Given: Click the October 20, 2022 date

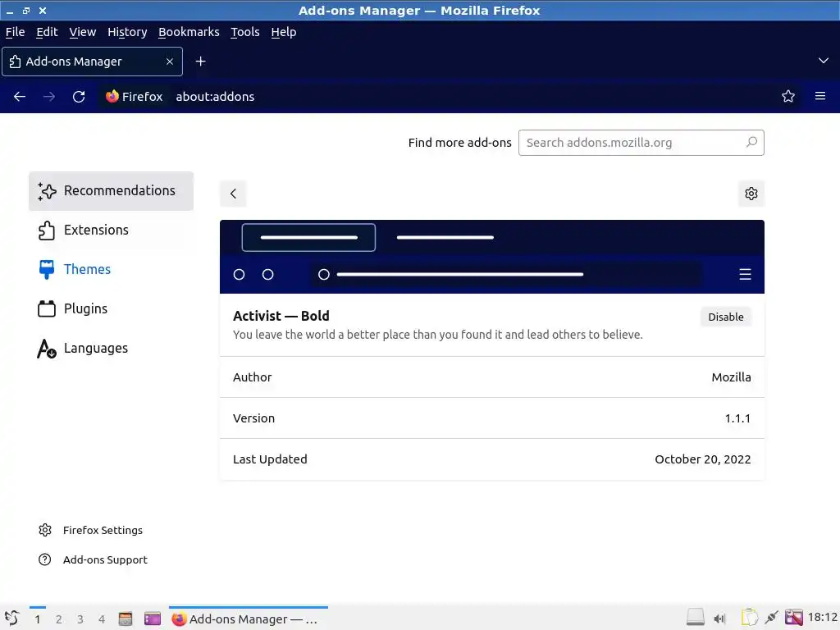Looking at the screenshot, I should click(x=703, y=459).
